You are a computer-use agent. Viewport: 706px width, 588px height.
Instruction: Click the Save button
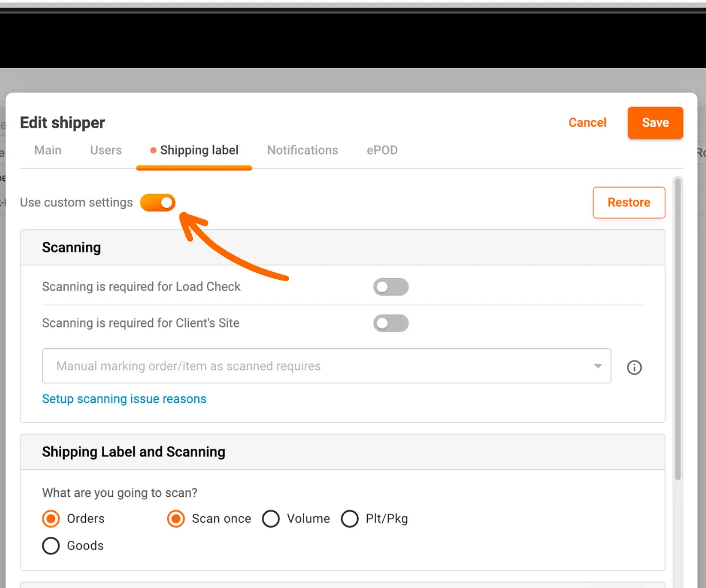pyautogui.click(x=655, y=123)
